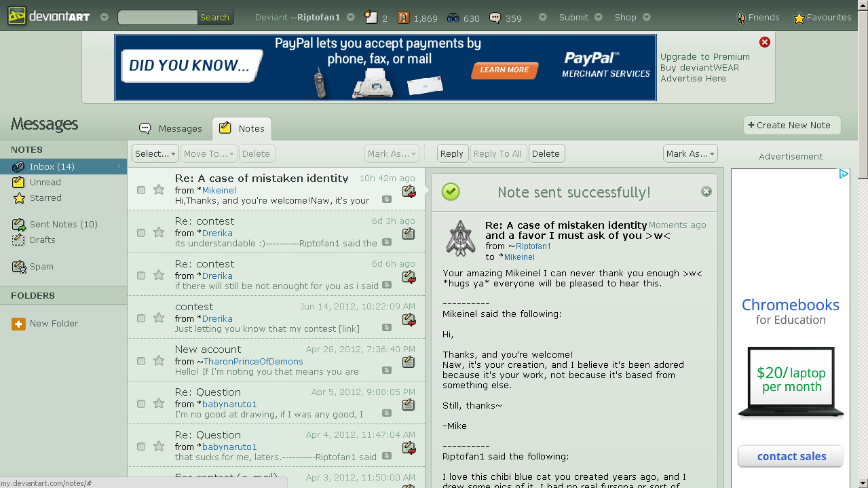Click Riptofan1's avatar in the note

pos(460,238)
